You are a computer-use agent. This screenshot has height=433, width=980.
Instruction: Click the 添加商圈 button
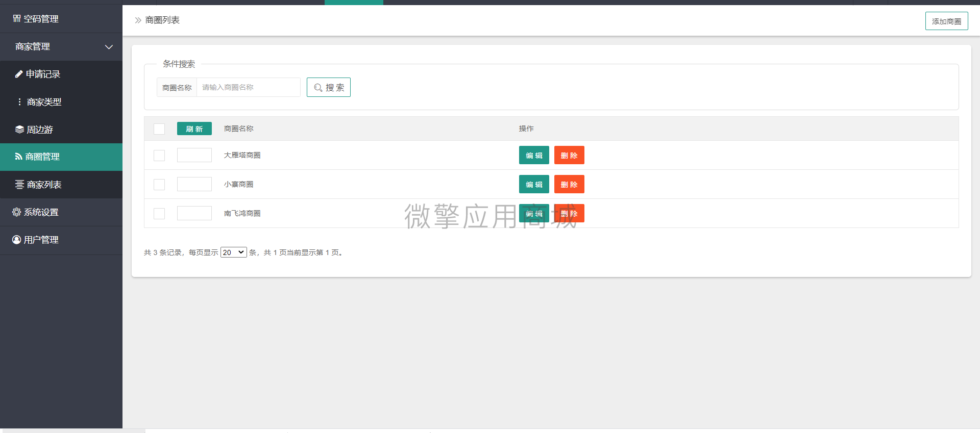(946, 21)
